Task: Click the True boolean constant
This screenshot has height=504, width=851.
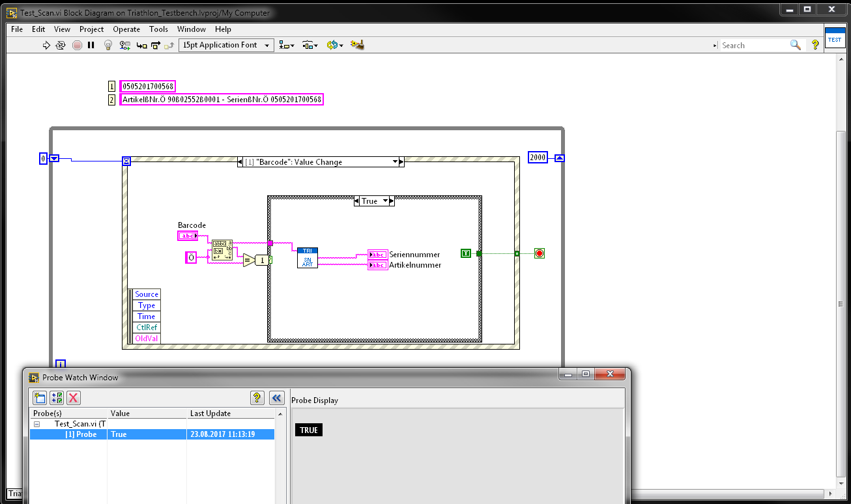Action: point(465,253)
